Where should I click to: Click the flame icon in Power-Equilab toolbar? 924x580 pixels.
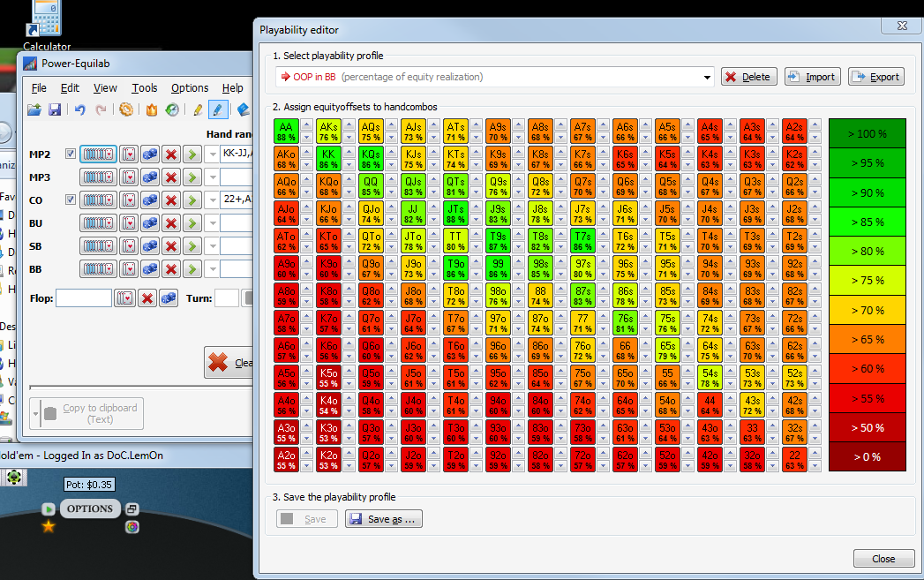152,109
